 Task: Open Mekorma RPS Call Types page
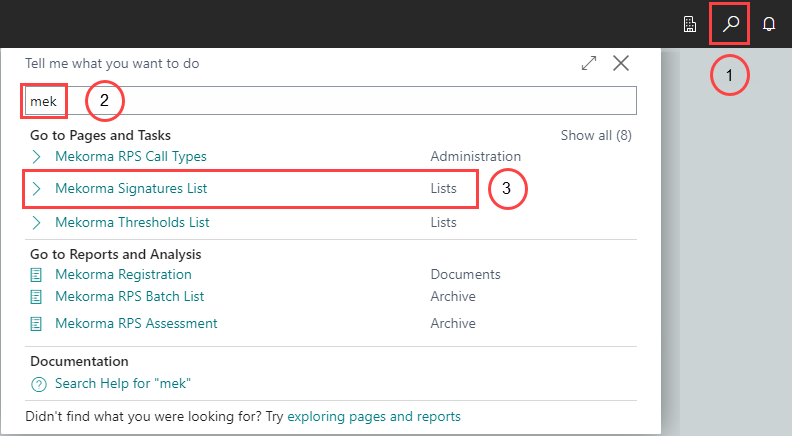pos(131,157)
